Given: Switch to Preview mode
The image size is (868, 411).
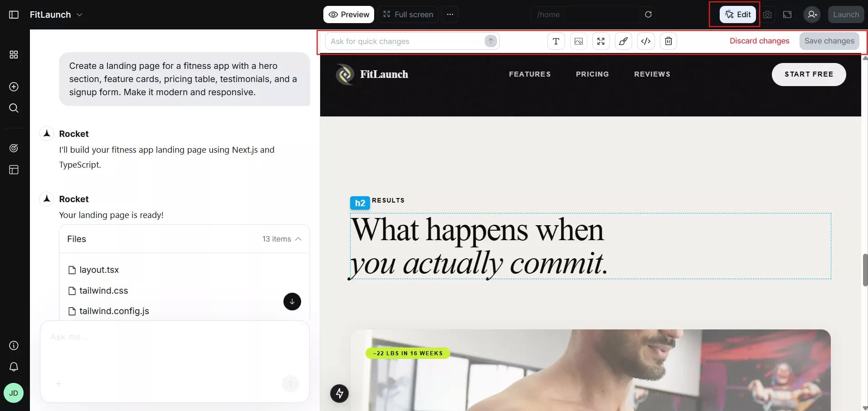Looking at the screenshot, I should point(349,15).
